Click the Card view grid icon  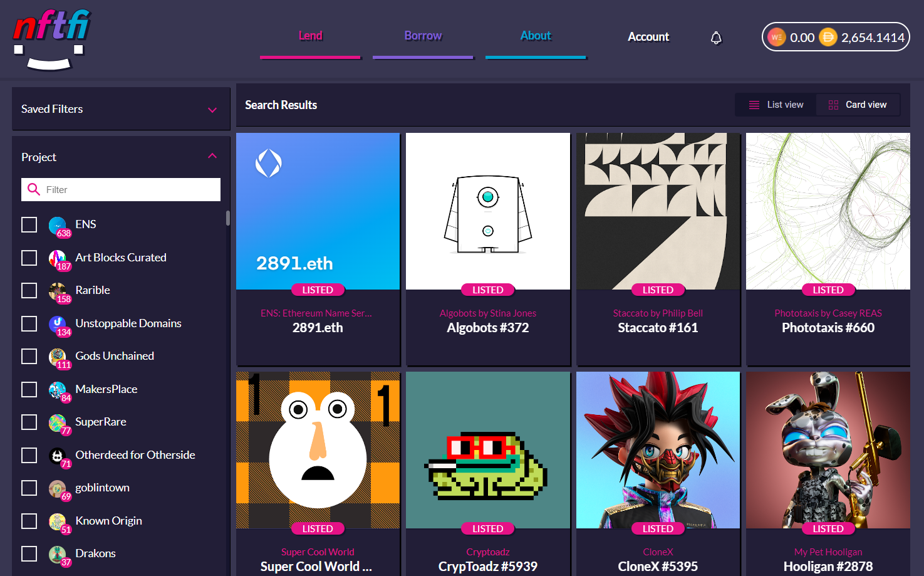[833, 105]
